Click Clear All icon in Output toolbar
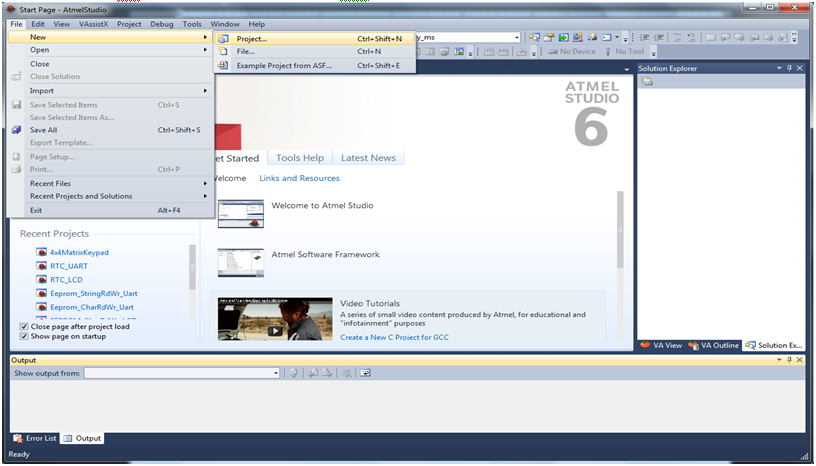The width and height of the screenshot is (816, 466). [x=346, y=373]
